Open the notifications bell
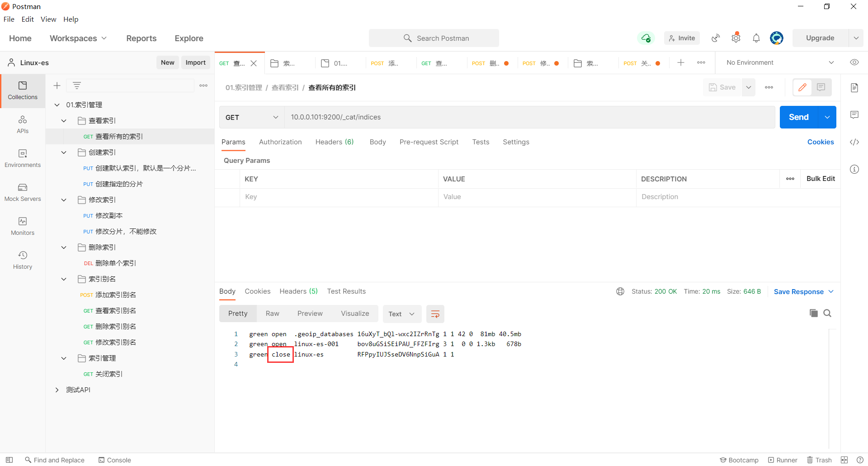 coord(756,38)
